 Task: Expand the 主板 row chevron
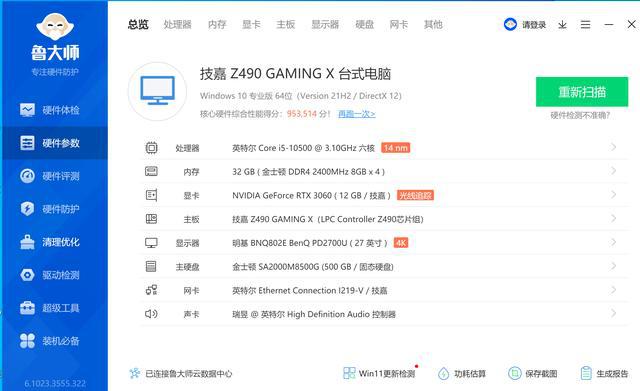click(x=613, y=218)
